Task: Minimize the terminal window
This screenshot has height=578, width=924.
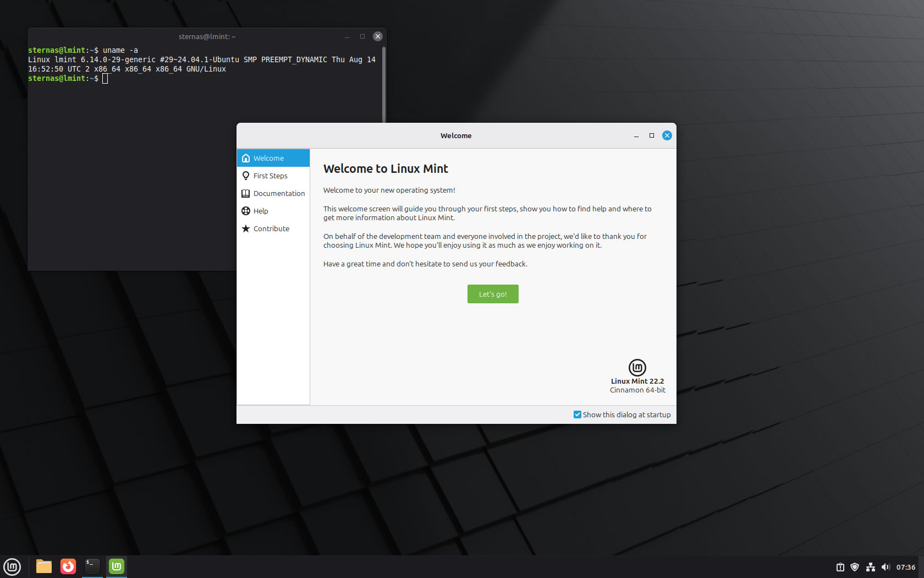Action: tap(347, 36)
